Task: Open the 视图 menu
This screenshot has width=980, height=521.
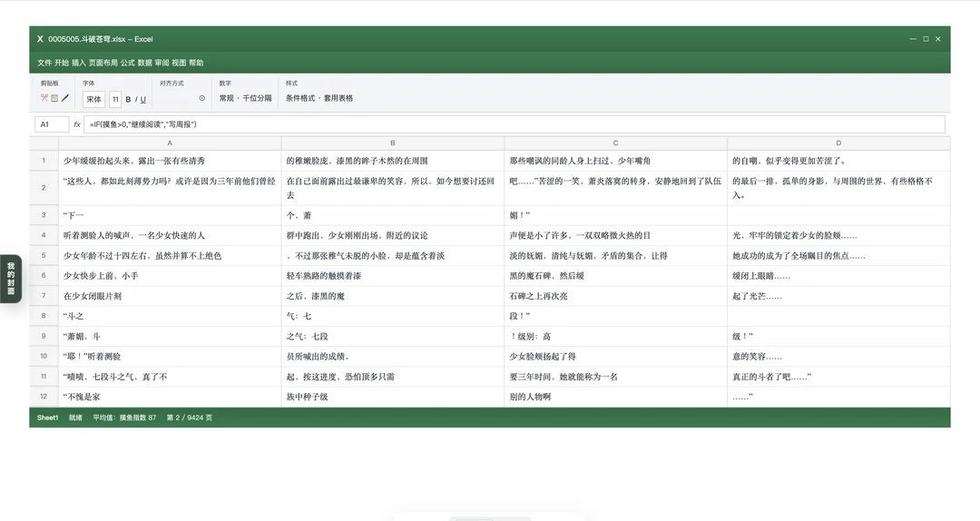Action: [179, 63]
